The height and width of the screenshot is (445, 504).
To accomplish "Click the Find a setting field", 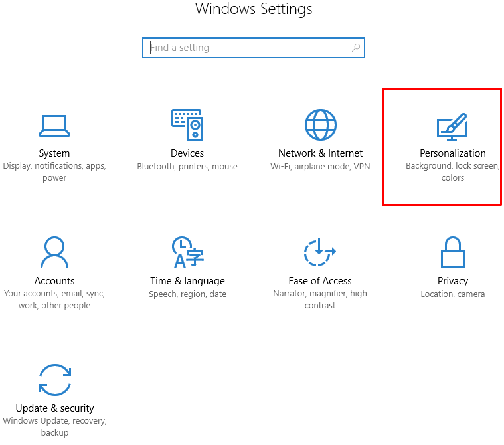I will coord(254,48).
